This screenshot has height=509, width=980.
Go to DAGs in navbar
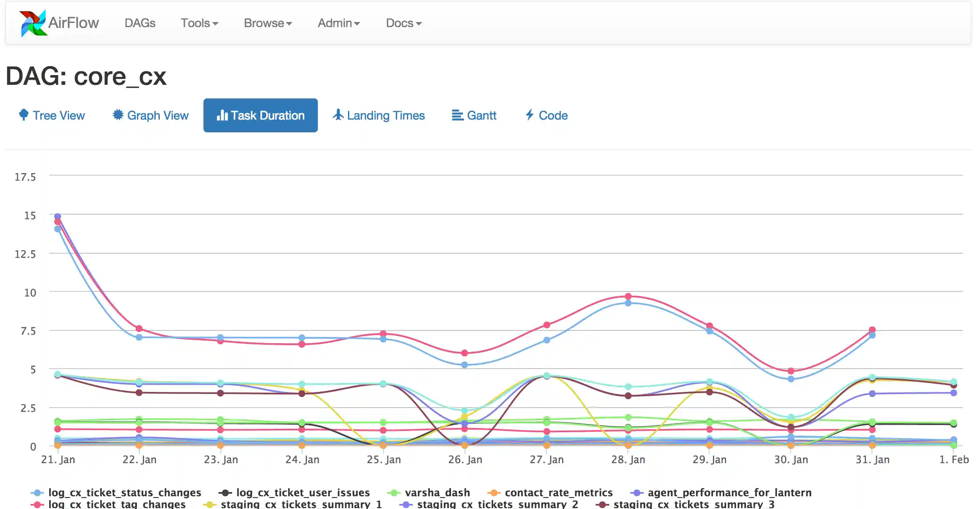[140, 23]
